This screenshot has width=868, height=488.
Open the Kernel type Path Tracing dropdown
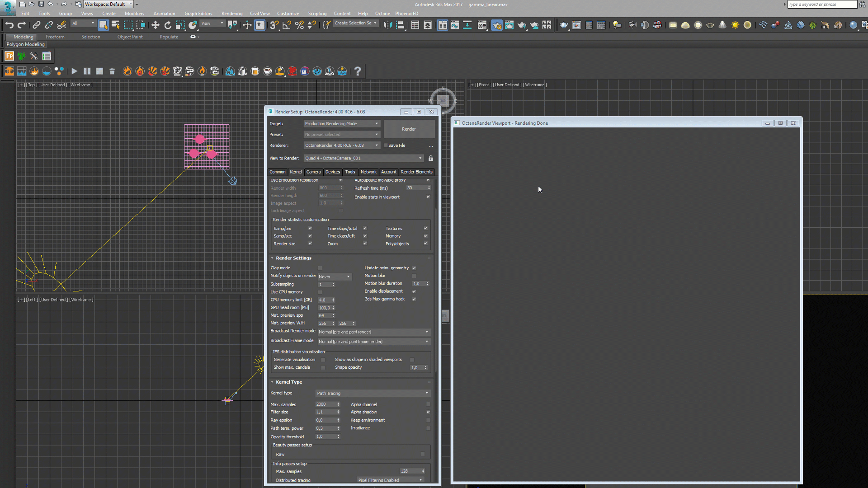click(x=373, y=394)
